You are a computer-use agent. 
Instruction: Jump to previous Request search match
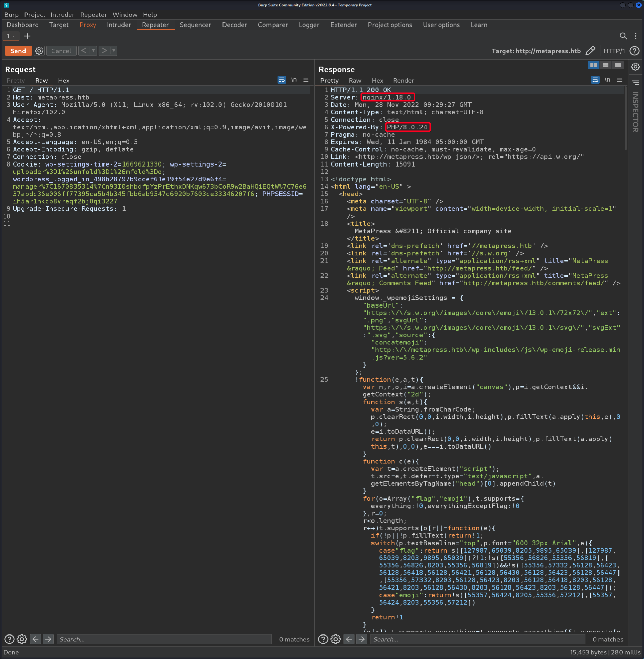36,639
